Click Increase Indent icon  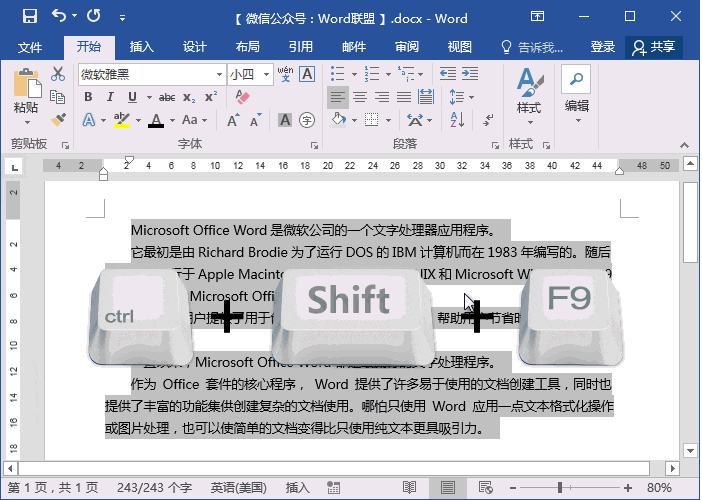click(x=470, y=74)
